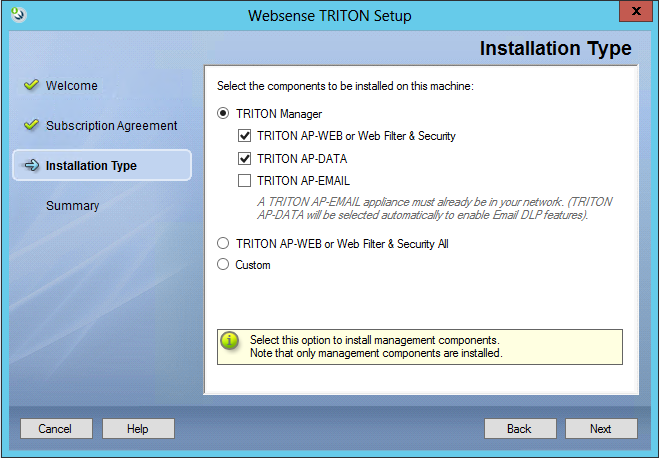Viewport: 659px width, 458px height.
Task: Jump to the Summary step
Action: [72, 205]
